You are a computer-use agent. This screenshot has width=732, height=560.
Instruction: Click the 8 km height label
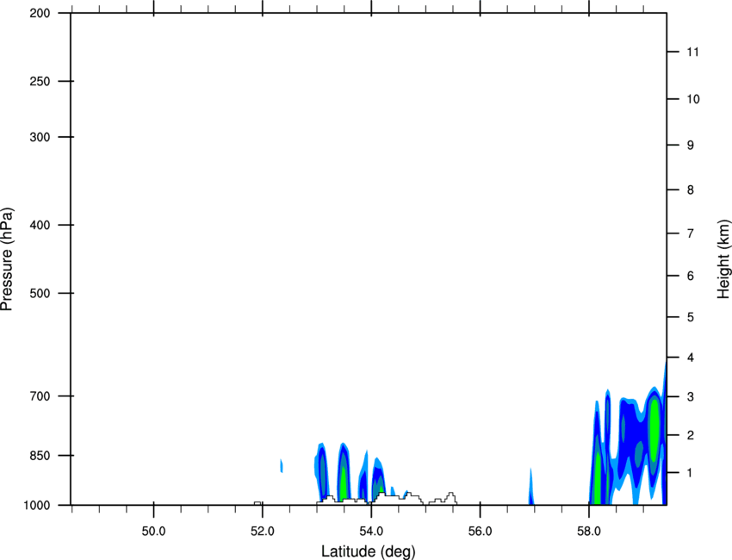click(691, 190)
